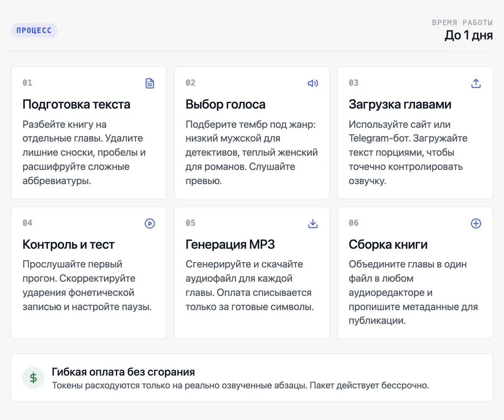Screen dimensions: 504x420
Task: Select the Контроль и тест heading
Action: click(x=68, y=245)
